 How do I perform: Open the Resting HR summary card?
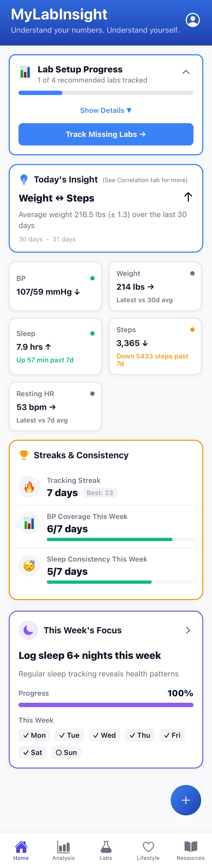pyautogui.click(x=55, y=406)
